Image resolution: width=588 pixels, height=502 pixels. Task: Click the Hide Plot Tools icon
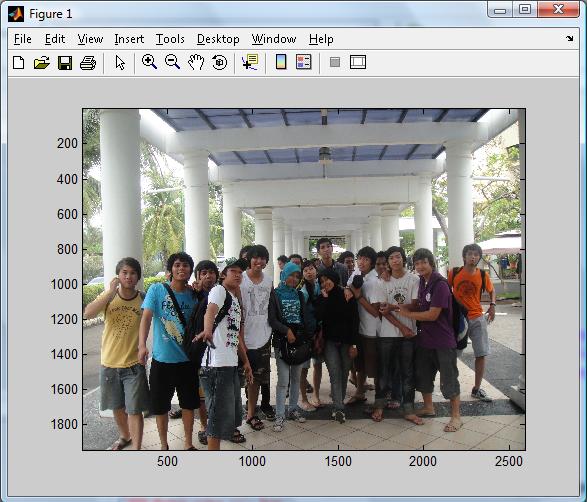(x=335, y=62)
